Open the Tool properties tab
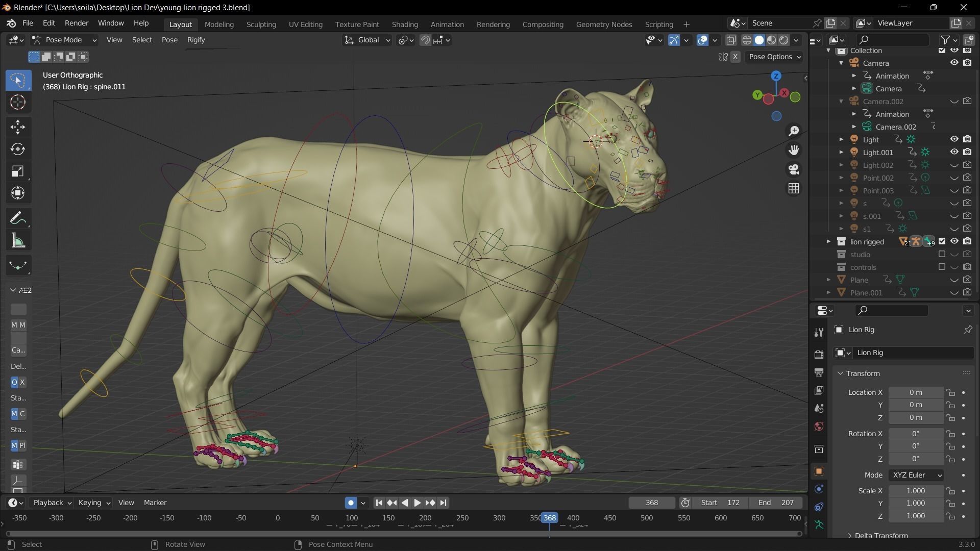This screenshot has height=551, width=980. 819,332
